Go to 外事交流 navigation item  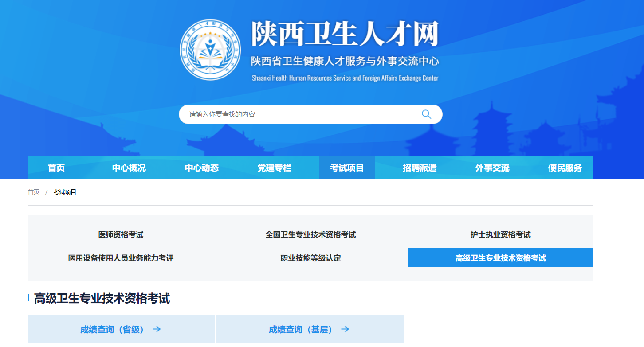click(492, 168)
